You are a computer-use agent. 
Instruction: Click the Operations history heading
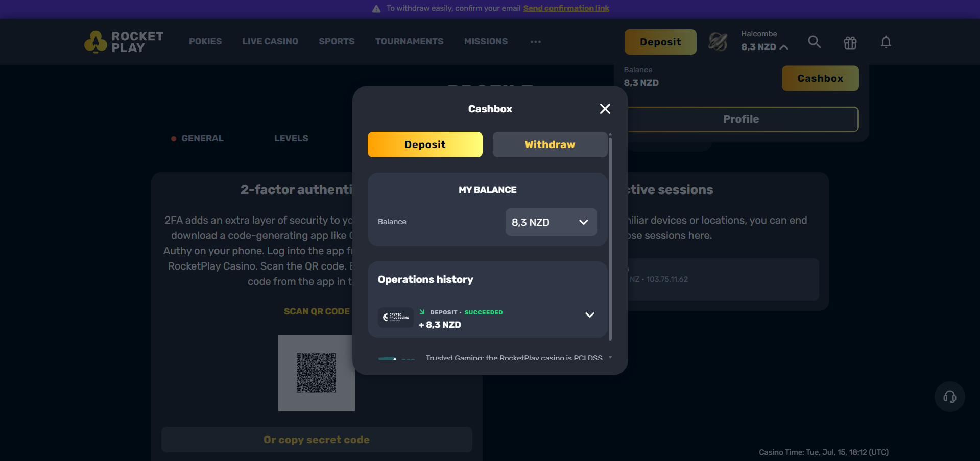425,279
